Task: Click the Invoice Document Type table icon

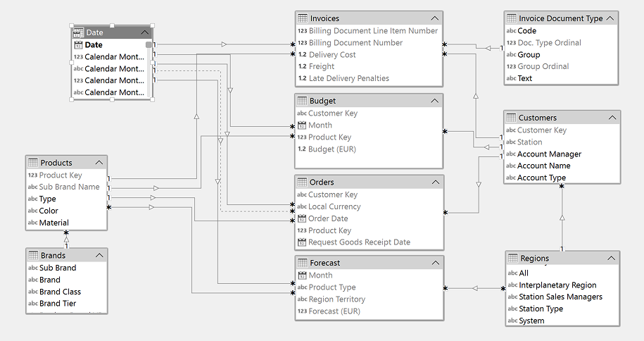Action: (512, 18)
